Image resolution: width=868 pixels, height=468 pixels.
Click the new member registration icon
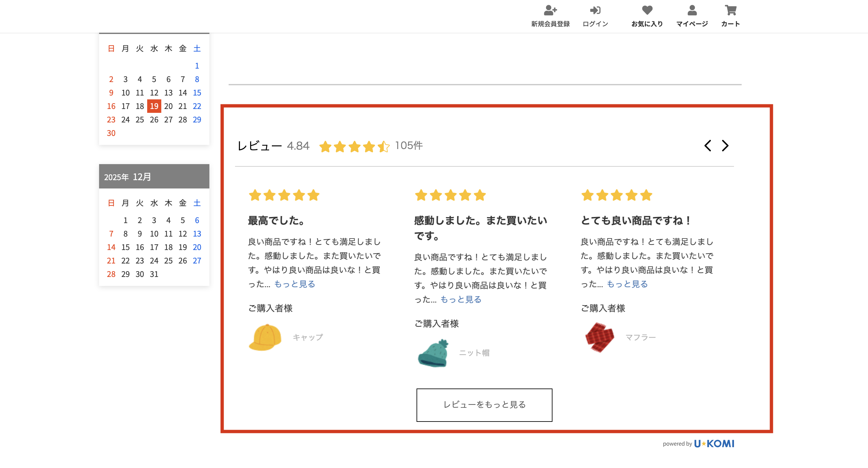click(550, 11)
